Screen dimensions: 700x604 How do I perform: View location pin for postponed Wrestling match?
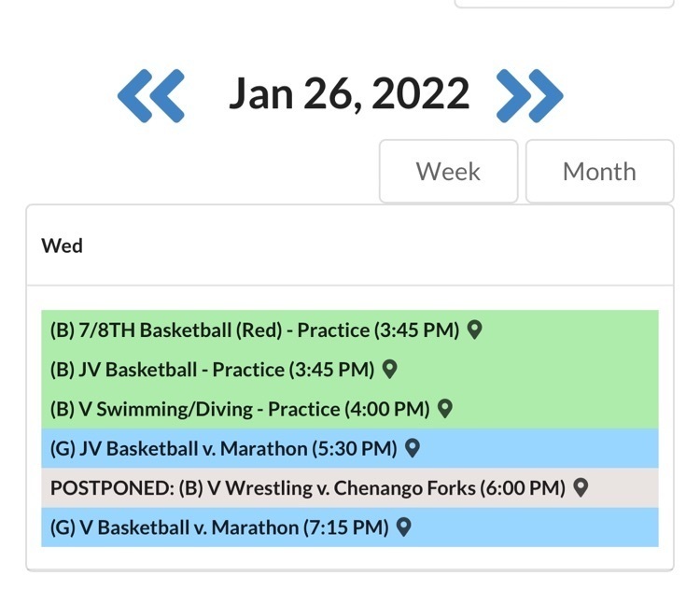tap(581, 487)
